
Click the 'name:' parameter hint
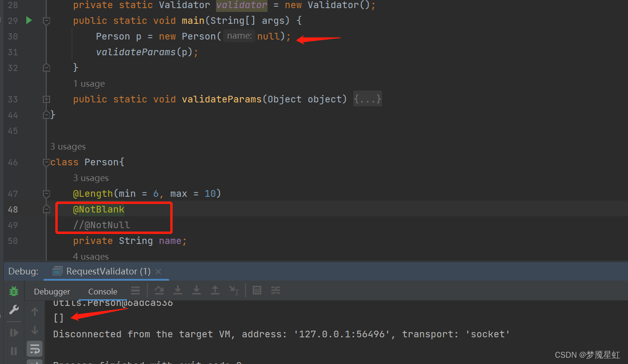click(239, 36)
